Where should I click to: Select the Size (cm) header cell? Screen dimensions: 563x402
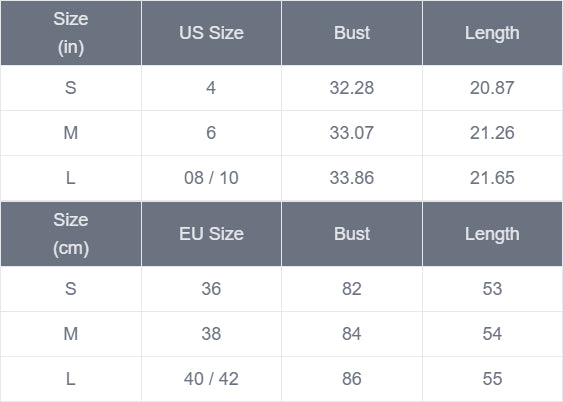point(71,234)
